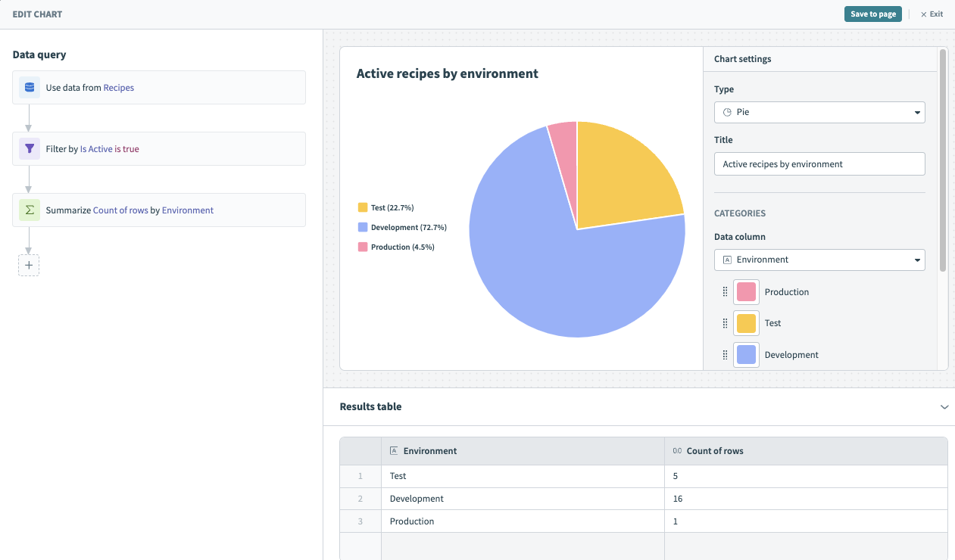Open the Test yellow color swatch
This screenshot has height=560, width=955.
[x=746, y=323]
